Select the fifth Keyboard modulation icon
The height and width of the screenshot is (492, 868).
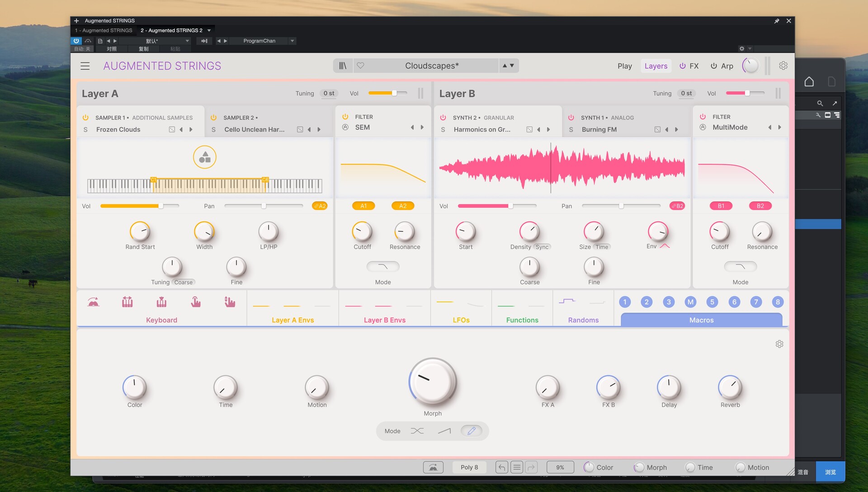(230, 302)
